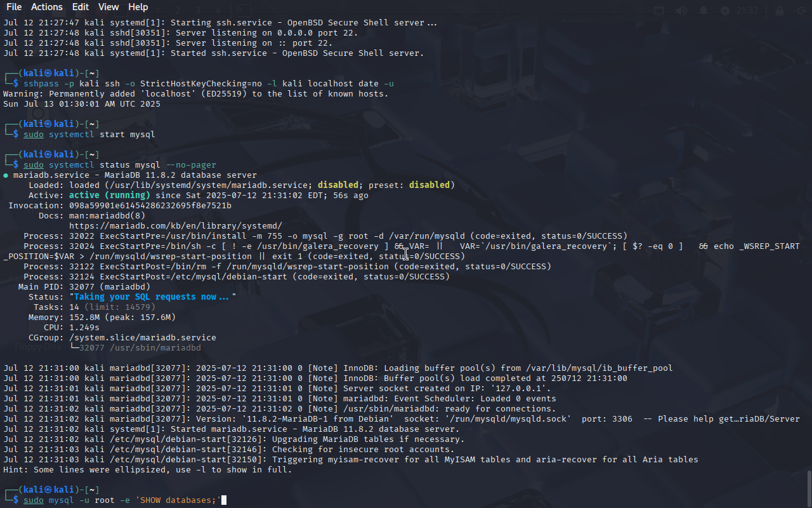The height and width of the screenshot is (508, 812).
Task: Open the View menu
Action: pos(108,7)
